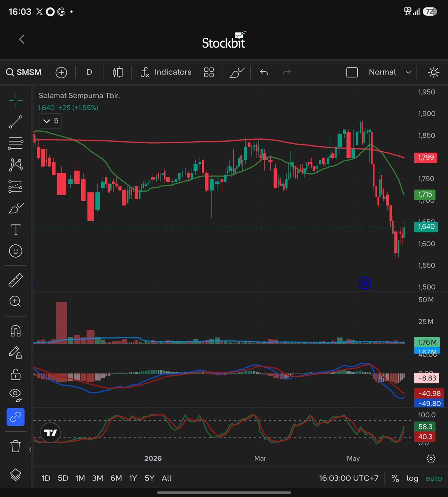Select the crosshair cursor tool
The height and width of the screenshot is (497, 448).
click(x=16, y=100)
